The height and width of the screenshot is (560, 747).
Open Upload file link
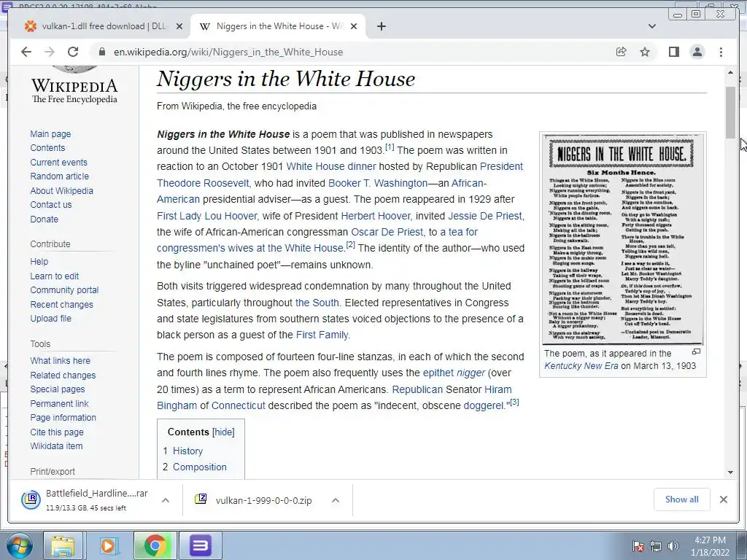coord(50,318)
